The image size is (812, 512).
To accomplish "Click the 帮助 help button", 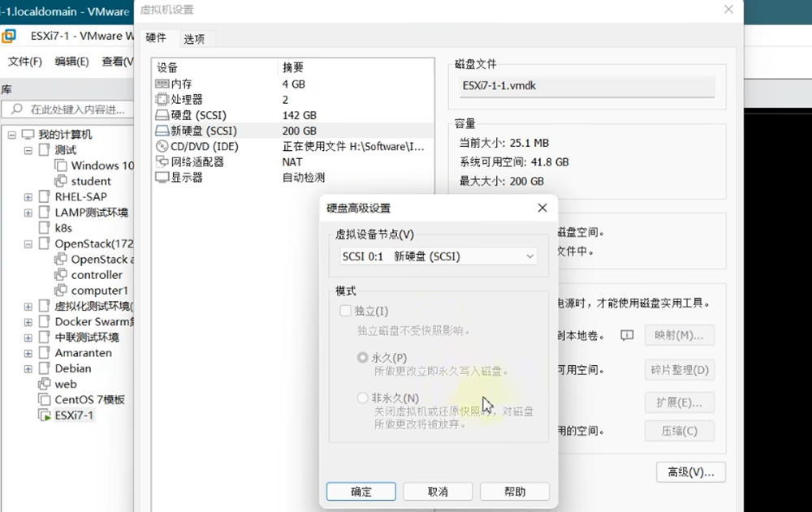I will click(515, 491).
